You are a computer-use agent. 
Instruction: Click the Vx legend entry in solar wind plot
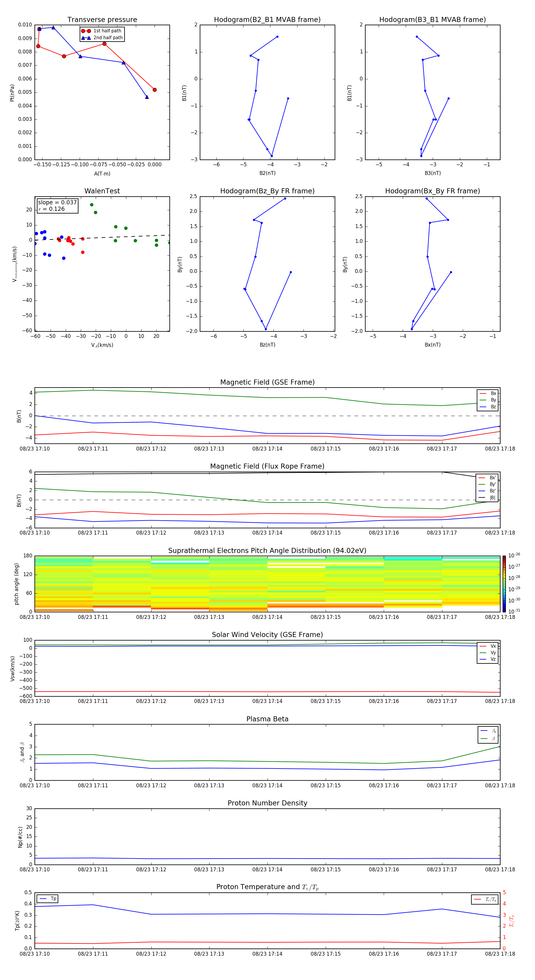click(488, 646)
